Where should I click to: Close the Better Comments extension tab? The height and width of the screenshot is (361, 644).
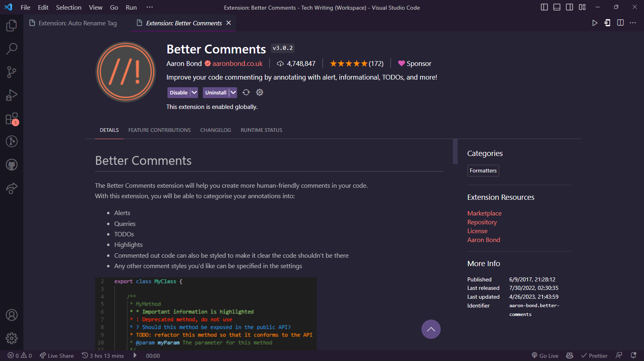[x=229, y=23]
